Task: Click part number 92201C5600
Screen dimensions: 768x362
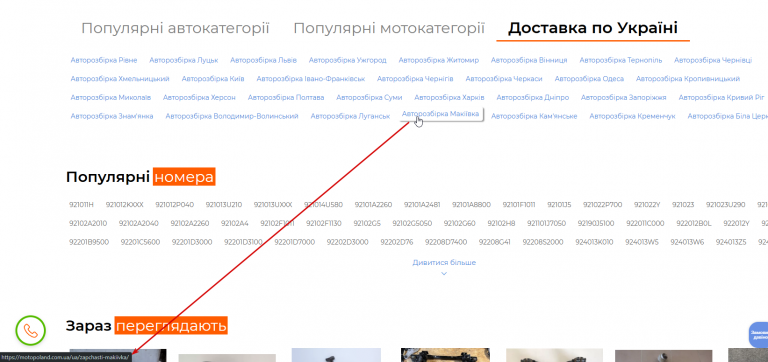Action: point(140,242)
